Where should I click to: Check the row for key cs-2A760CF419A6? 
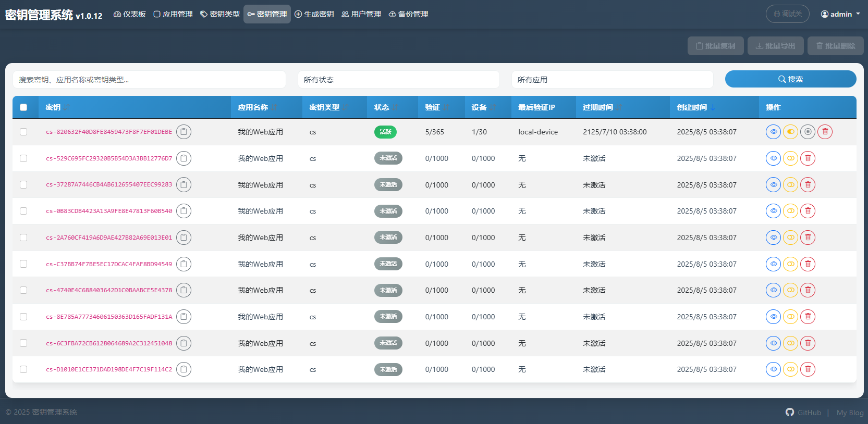point(23,238)
